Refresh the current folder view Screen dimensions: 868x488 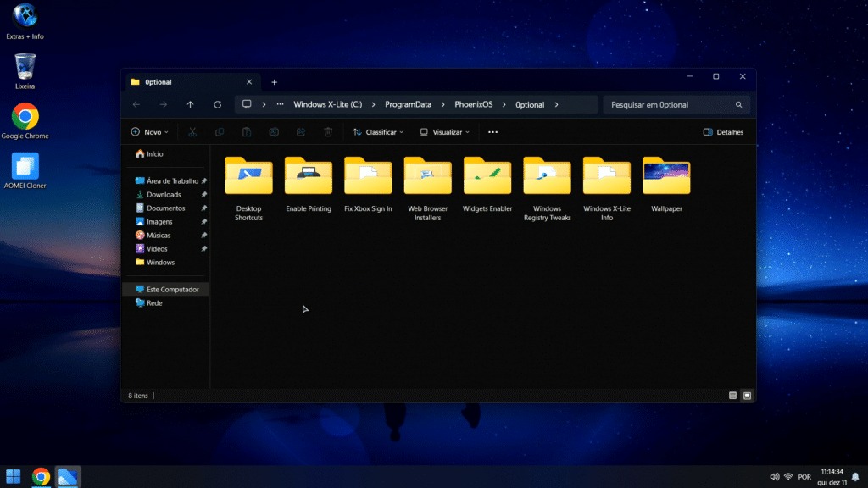tap(218, 105)
